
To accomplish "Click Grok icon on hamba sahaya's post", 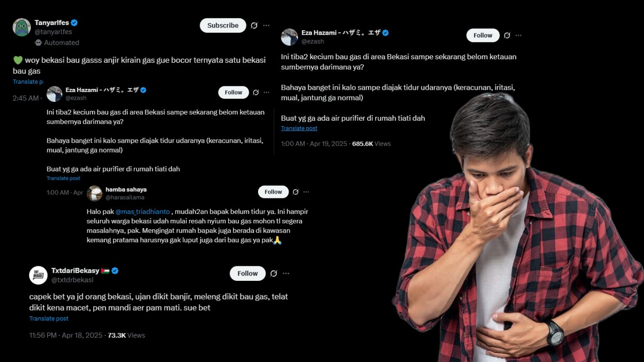I will [296, 192].
